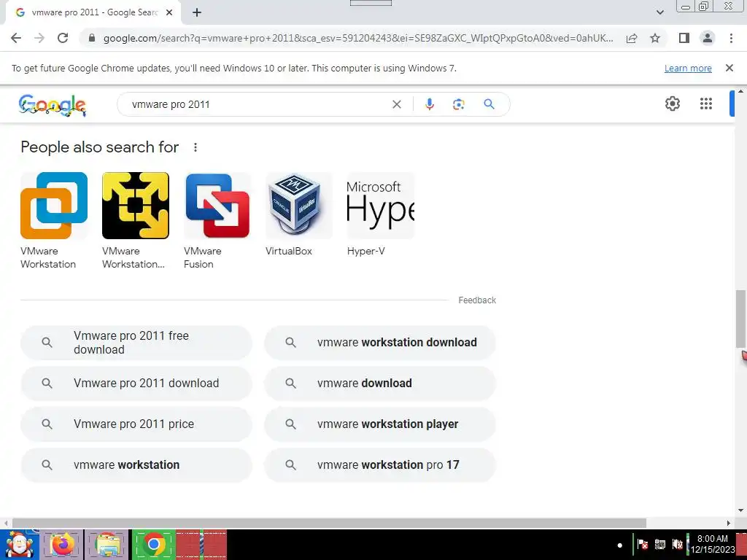The height and width of the screenshot is (560, 747).
Task: Click the scroll down arrow
Action: click(740, 510)
